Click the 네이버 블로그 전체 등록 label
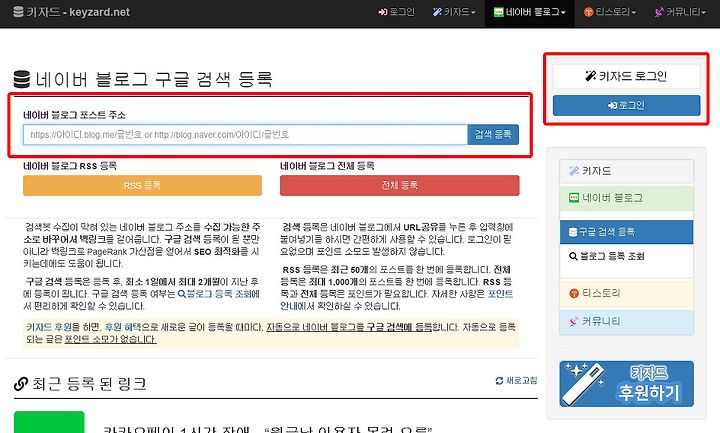 coord(327,166)
